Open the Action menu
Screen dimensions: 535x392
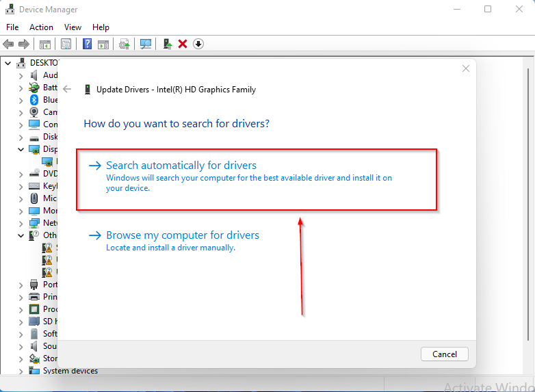coord(41,27)
